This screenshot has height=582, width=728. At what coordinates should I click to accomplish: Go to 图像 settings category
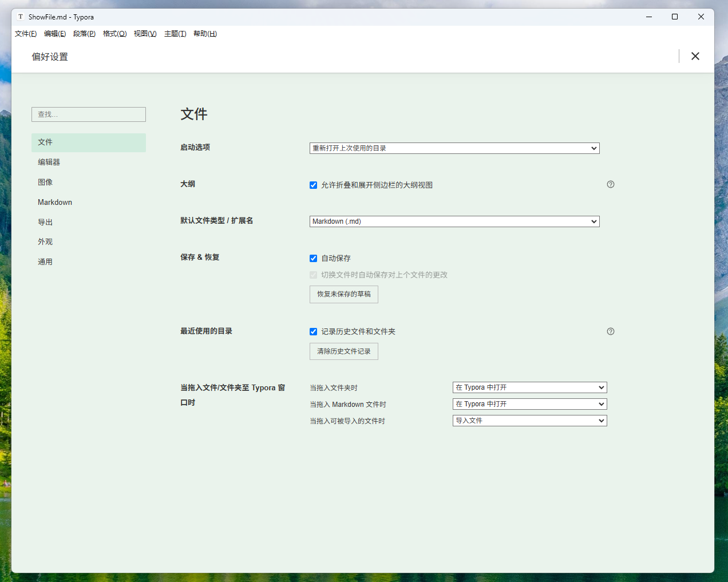pyautogui.click(x=89, y=183)
